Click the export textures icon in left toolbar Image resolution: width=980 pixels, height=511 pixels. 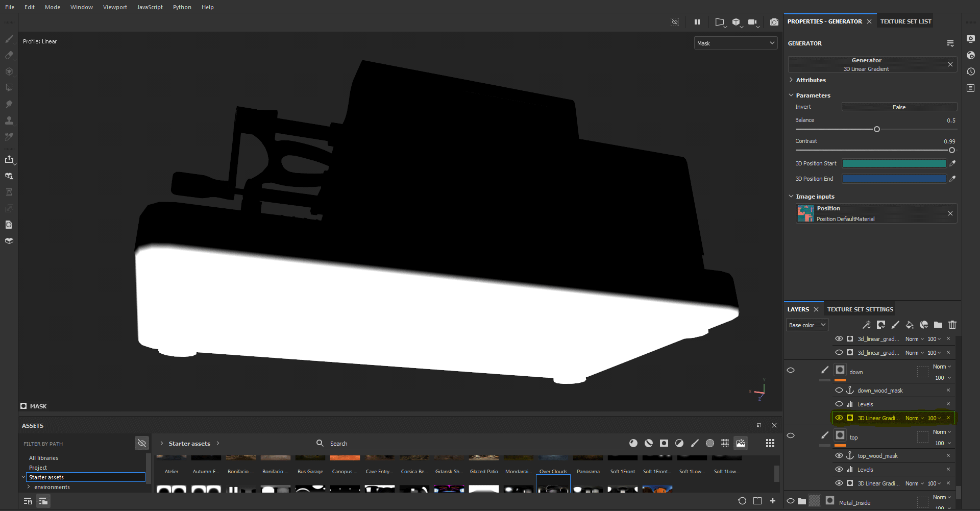(x=9, y=160)
